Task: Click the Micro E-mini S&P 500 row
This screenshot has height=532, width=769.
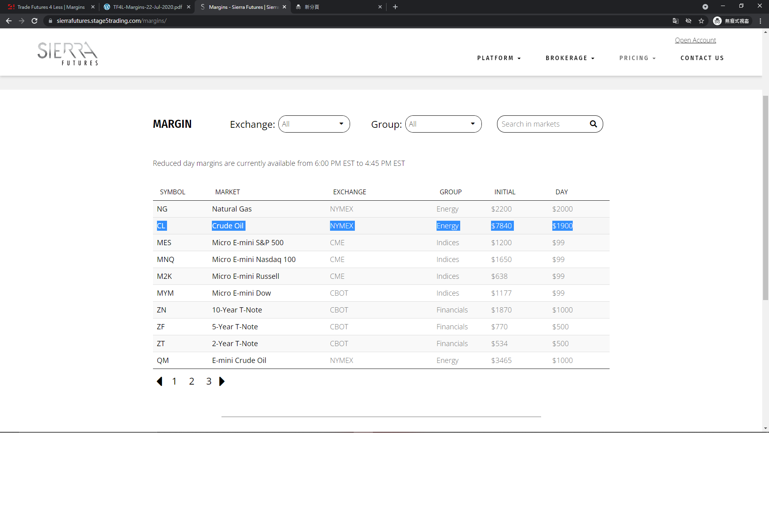Action: tap(381, 243)
